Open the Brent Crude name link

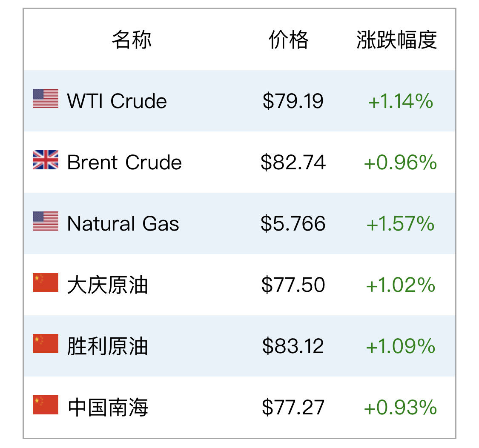point(124,162)
